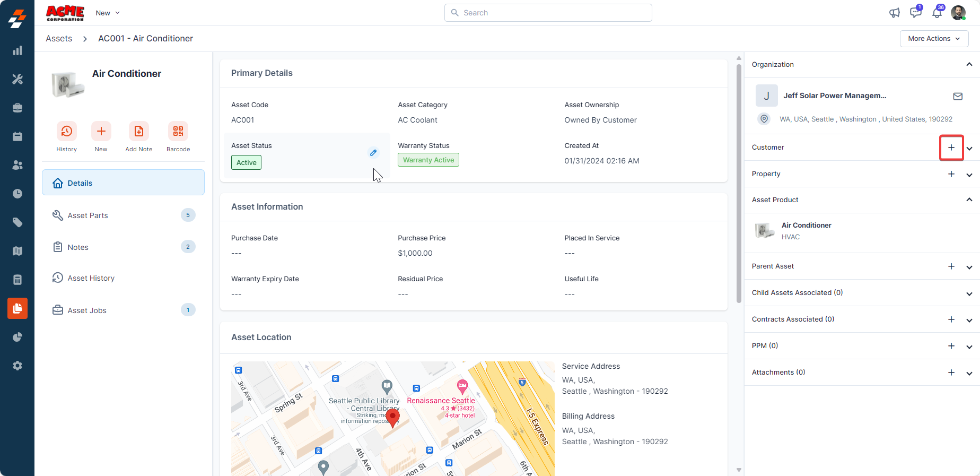
Task: Add a customer with plus icon
Action: (x=951, y=148)
